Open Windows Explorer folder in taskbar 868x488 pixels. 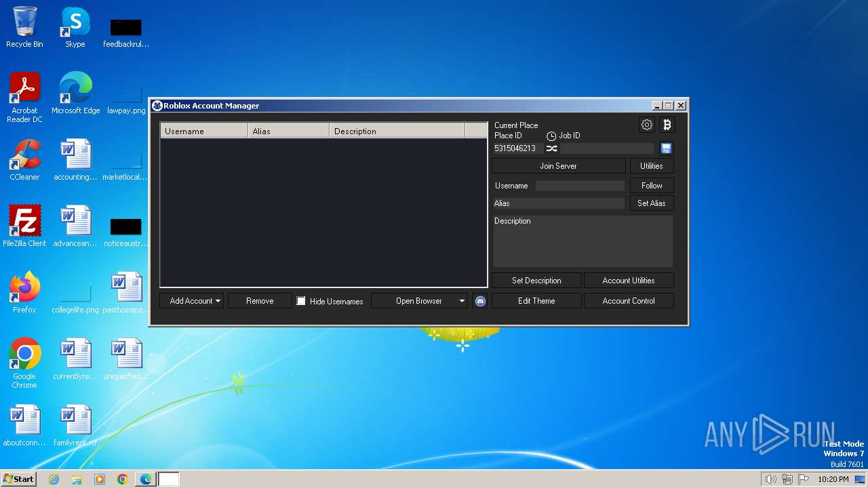(77, 479)
